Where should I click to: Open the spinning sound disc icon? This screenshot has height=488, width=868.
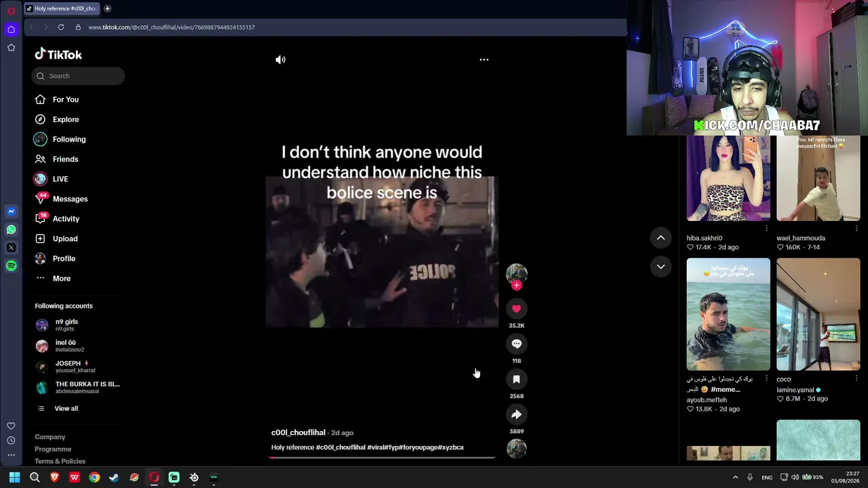point(517,448)
